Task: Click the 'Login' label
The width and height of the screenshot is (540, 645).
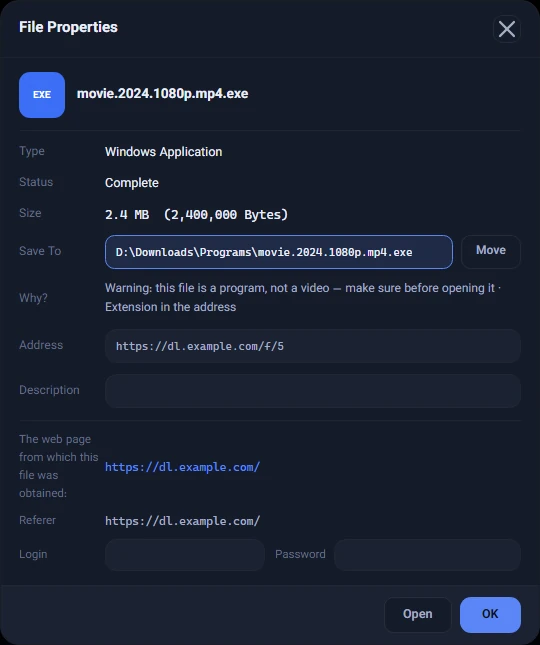Action: 33,554
